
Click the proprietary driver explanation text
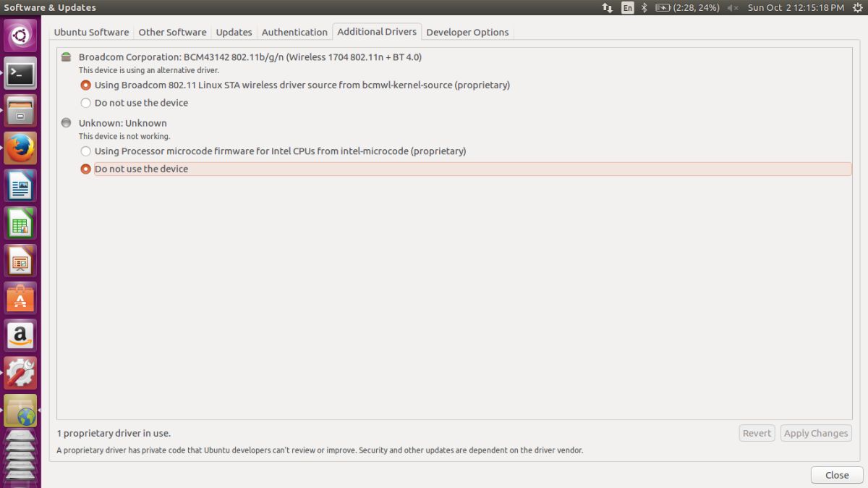(320, 450)
